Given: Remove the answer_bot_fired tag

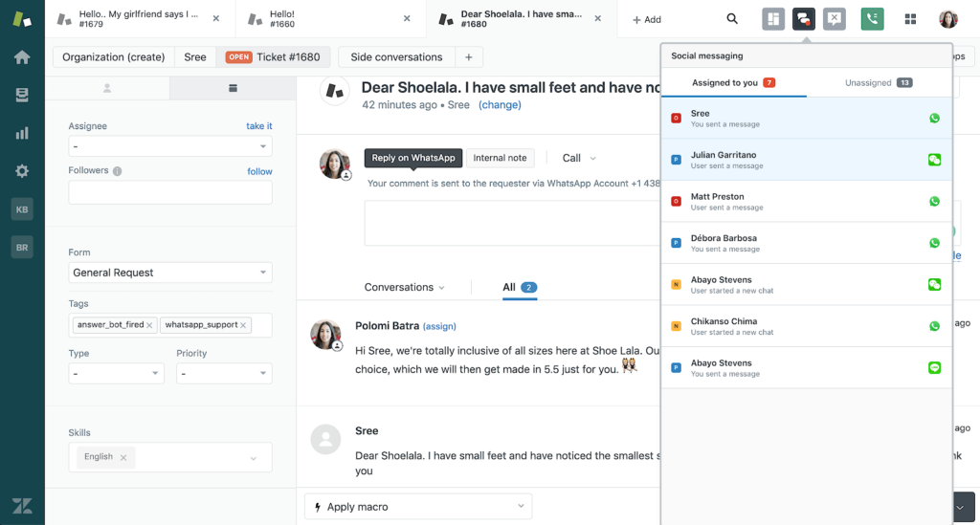Looking at the screenshot, I should pyautogui.click(x=150, y=325).
